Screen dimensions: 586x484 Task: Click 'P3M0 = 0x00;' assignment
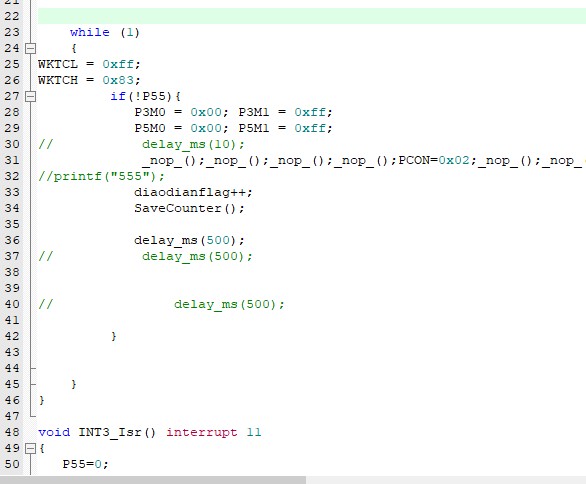coord(182,112)
